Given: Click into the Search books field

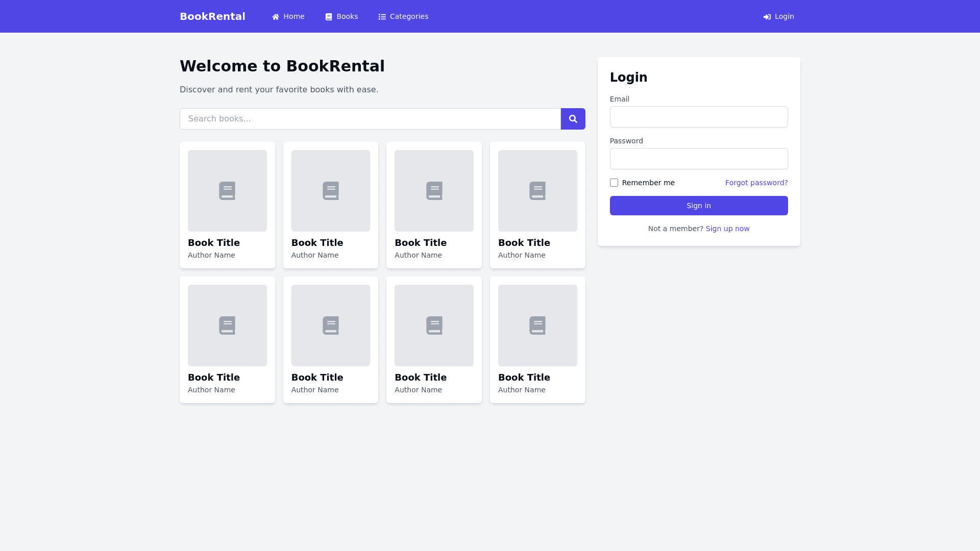Looking at the screenshot, I should click(370, 119).
